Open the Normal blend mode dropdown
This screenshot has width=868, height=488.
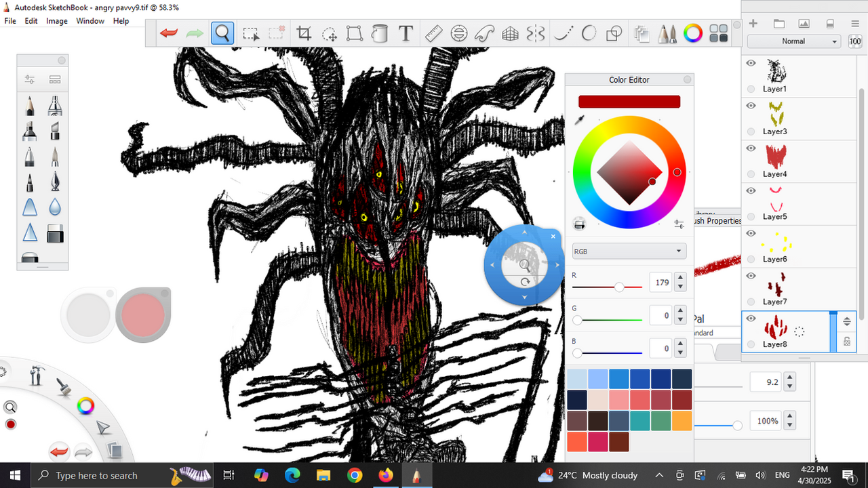click(793, 41)
